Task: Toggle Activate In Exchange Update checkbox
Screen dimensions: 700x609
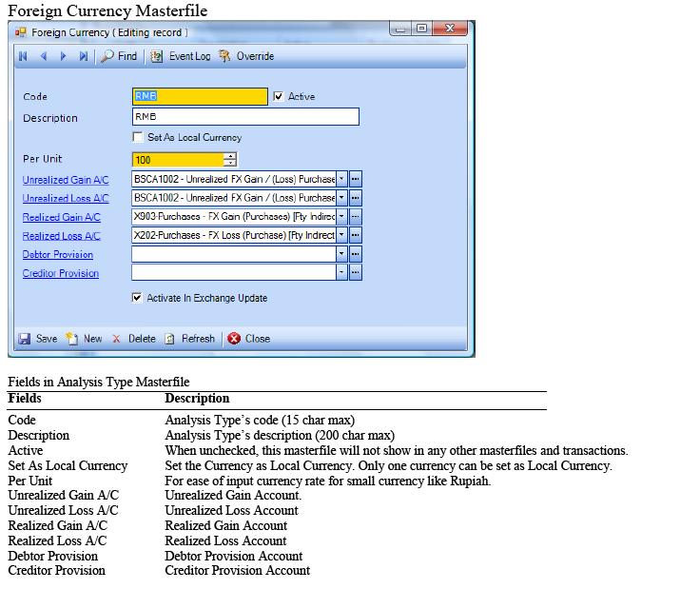Action: coord(139,299)
